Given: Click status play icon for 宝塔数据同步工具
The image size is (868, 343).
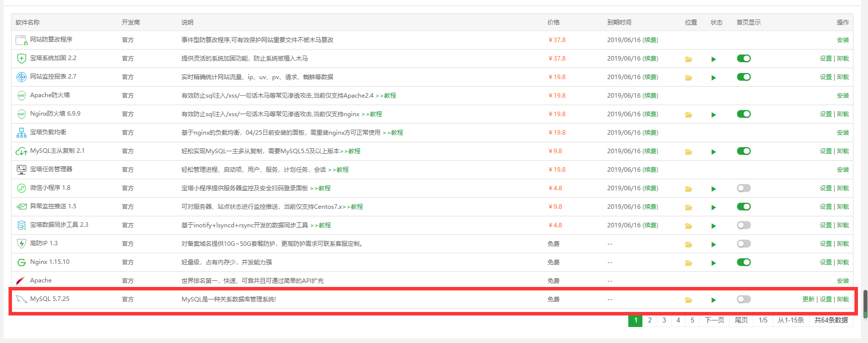Looking at the screenshot, I should click(x=714, y=226).
